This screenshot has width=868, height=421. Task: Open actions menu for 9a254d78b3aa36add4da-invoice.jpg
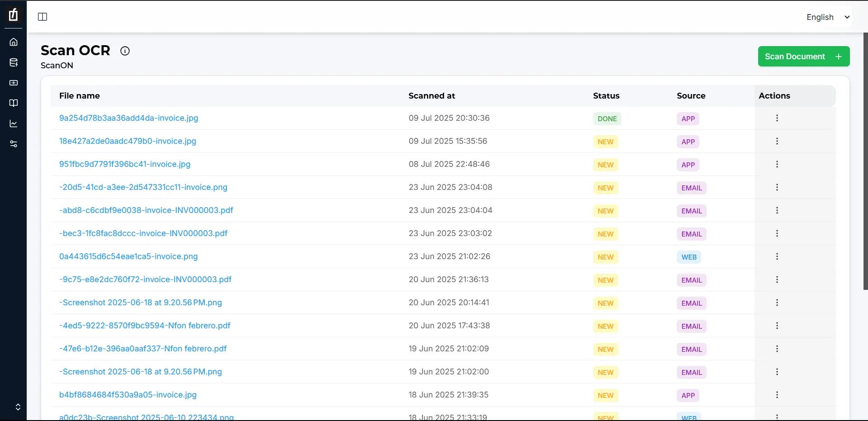click(777, 118)
